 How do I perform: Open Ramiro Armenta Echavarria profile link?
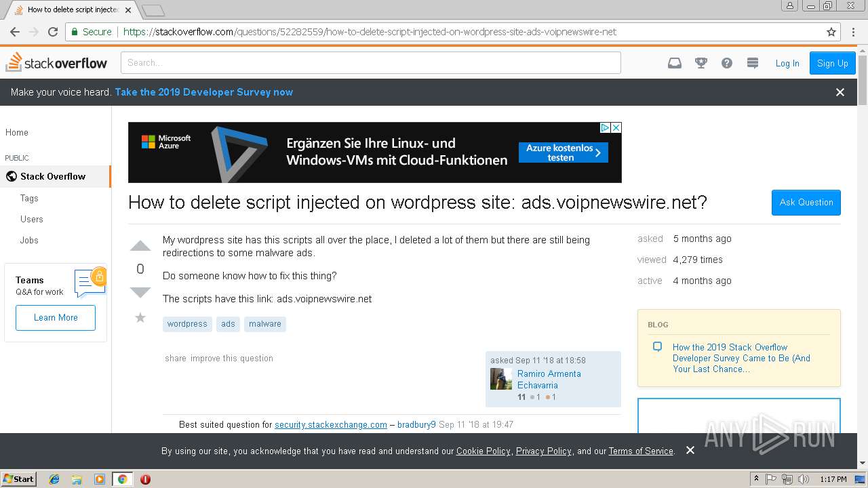click(x=549, y=379)
